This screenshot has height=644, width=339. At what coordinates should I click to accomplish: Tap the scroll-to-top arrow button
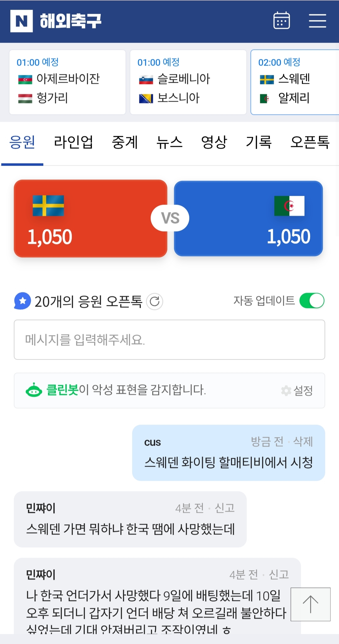[310, 604]
